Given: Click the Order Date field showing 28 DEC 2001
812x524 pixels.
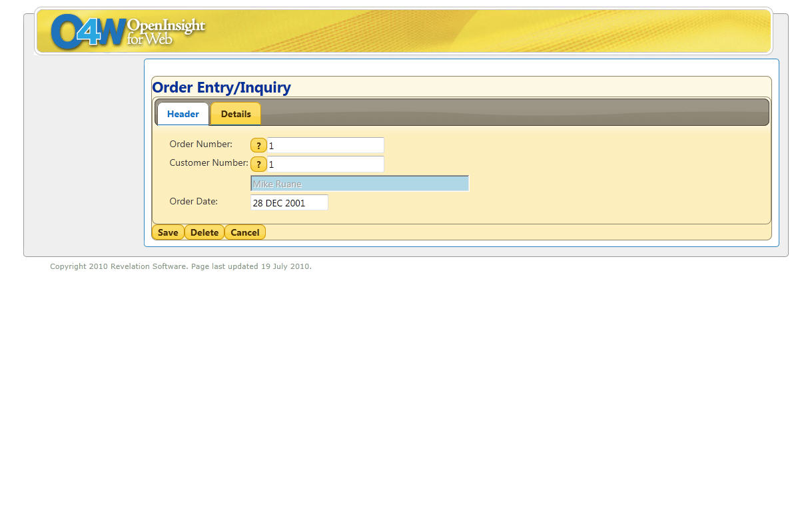Looking at the screenshot, I should coord(289,202).
